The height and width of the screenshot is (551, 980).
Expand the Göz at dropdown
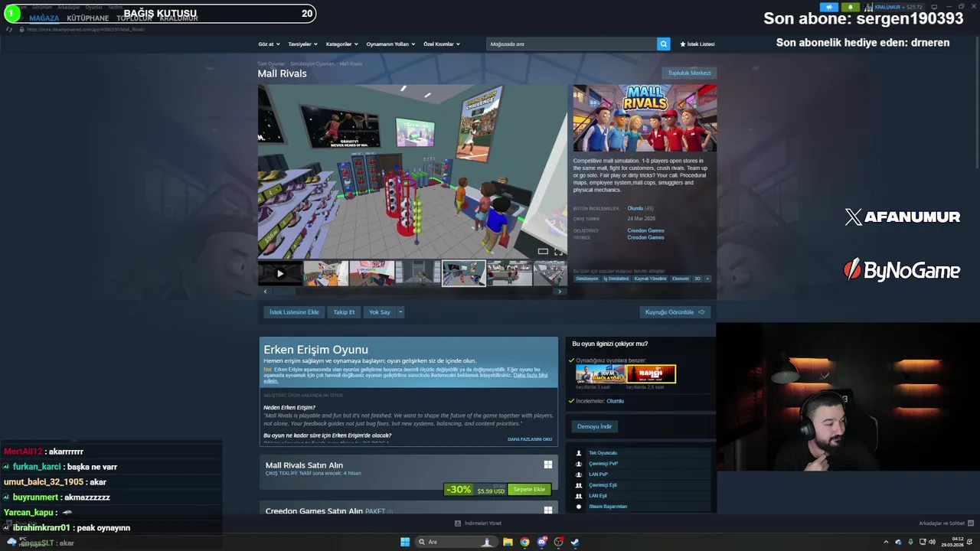269,44
